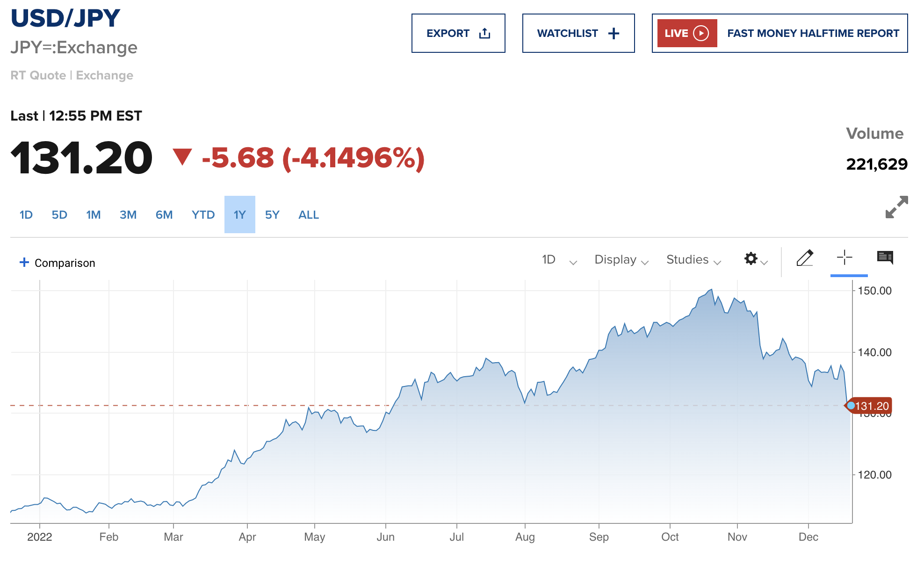Select the pencil drawing tool

tap(804, 258)
